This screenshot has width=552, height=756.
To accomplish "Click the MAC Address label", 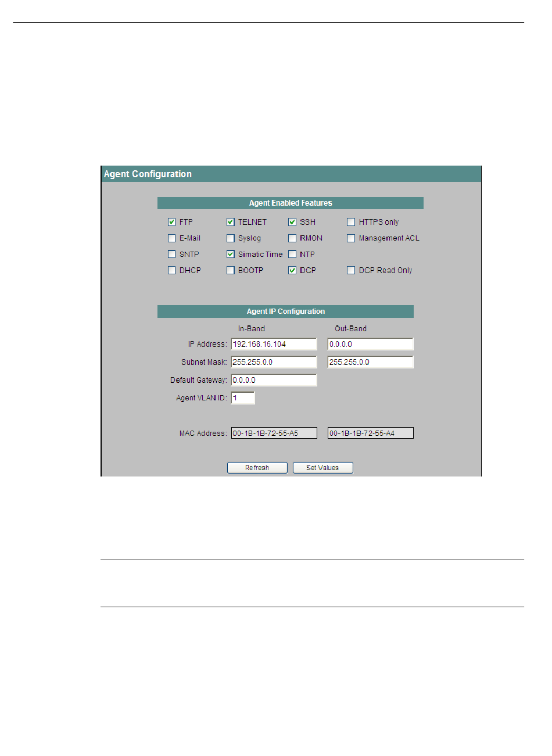I will (x=203, y=433).
